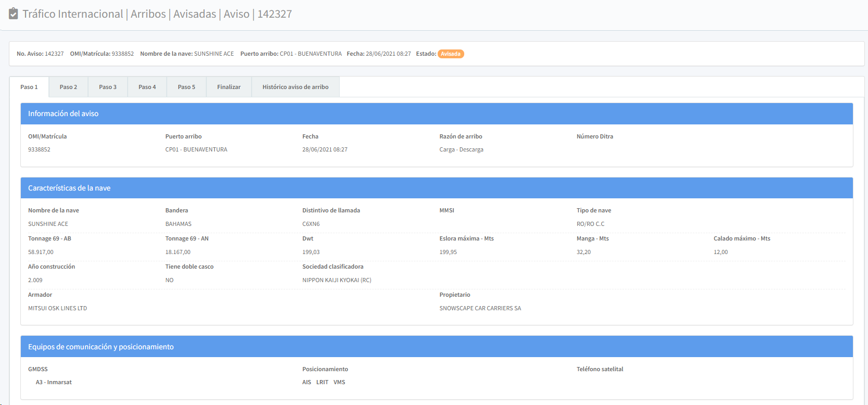Click the Características de la nave header
This screenshot has width=868, height=405.
click(x=69, y=188)
